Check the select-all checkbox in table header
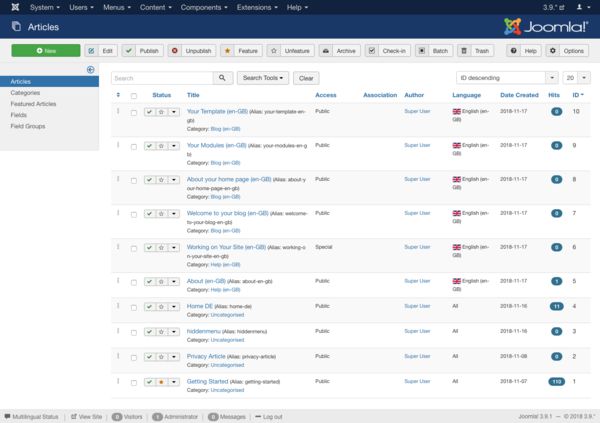 [134, 96]
